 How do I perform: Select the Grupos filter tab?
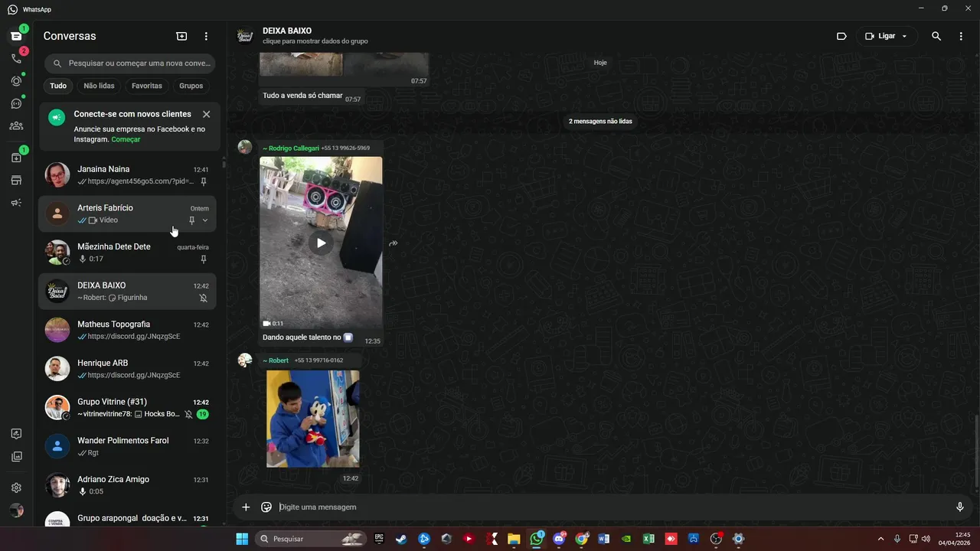point(191,86)
